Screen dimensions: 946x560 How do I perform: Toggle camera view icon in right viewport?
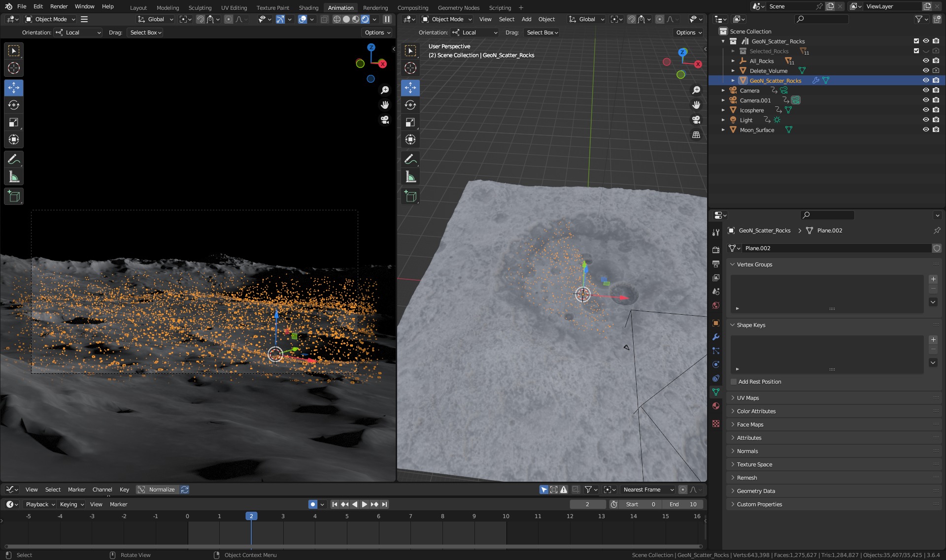pos(696,120)
